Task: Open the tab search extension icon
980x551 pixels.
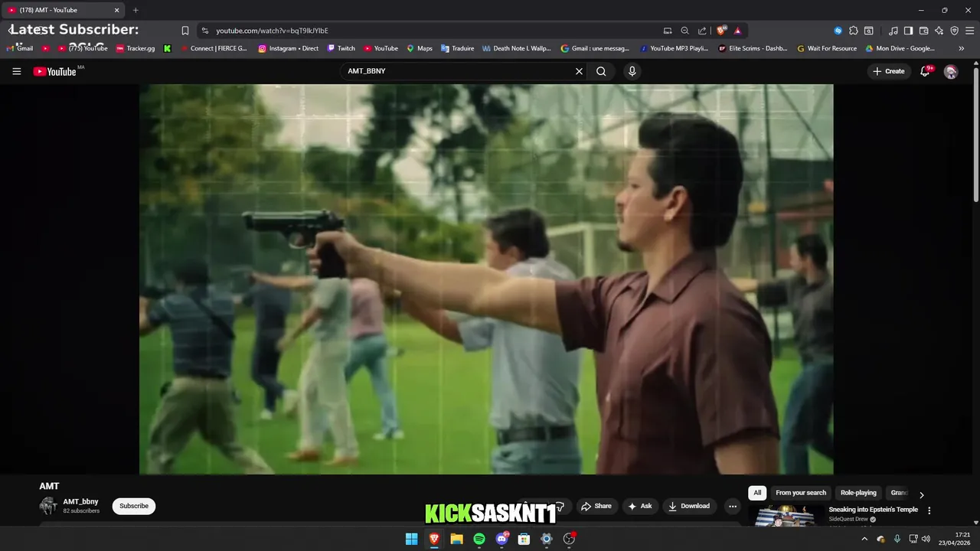Action: (x=869, y=31)
